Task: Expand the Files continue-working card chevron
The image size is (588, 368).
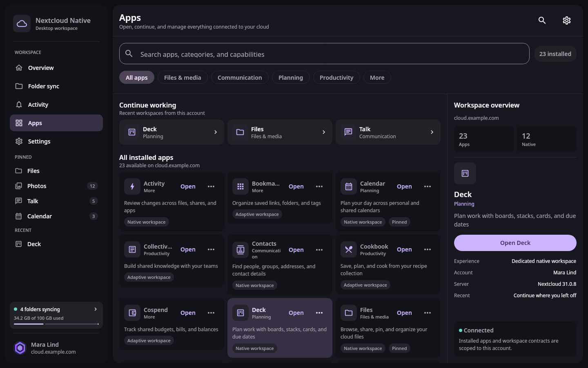Action: [x=324, y=132]
